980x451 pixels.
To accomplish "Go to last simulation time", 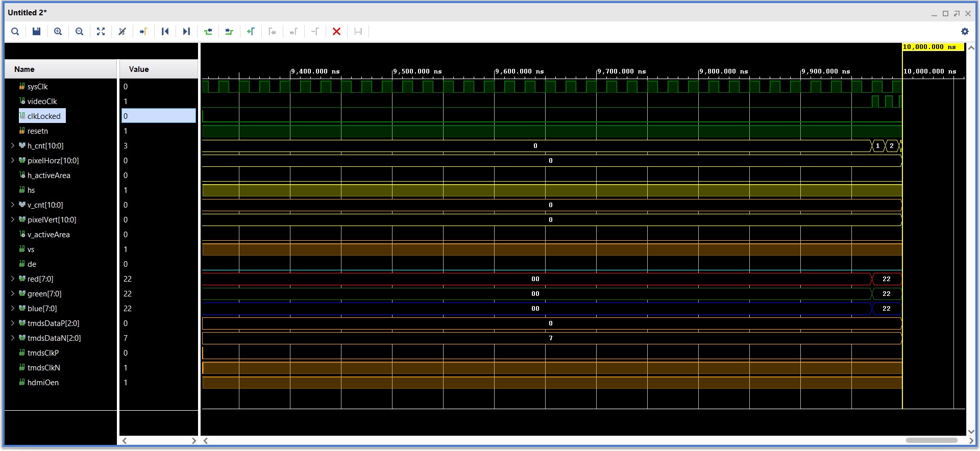I will (x=186, y=32).
